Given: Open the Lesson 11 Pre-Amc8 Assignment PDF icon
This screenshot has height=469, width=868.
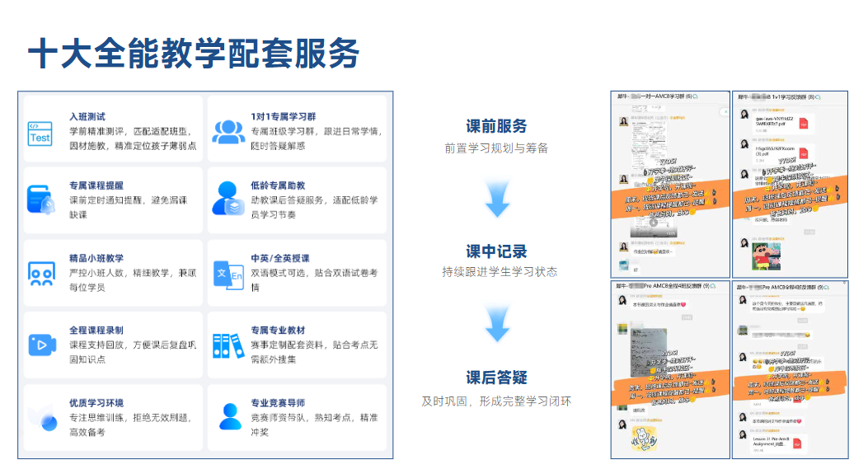Looking at the screenshot, I should [797, 443].
